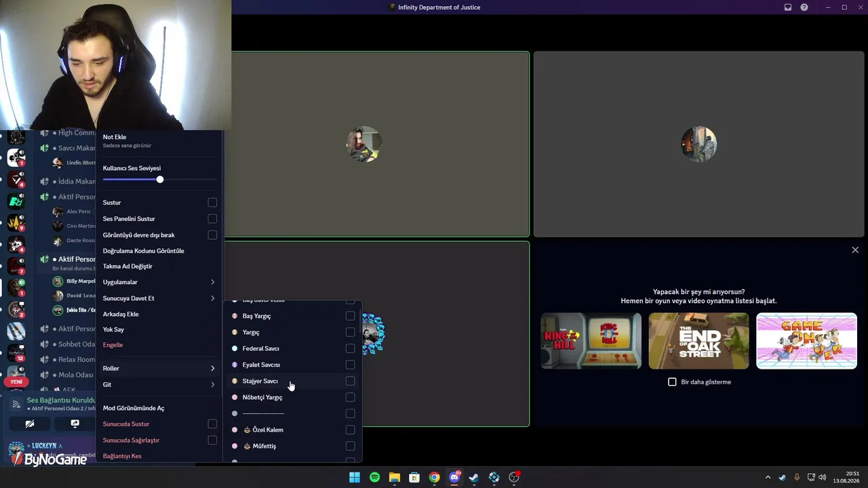Expand the Uygulamalar submenu
868x488 pixels.
click(x=159, y=282)
